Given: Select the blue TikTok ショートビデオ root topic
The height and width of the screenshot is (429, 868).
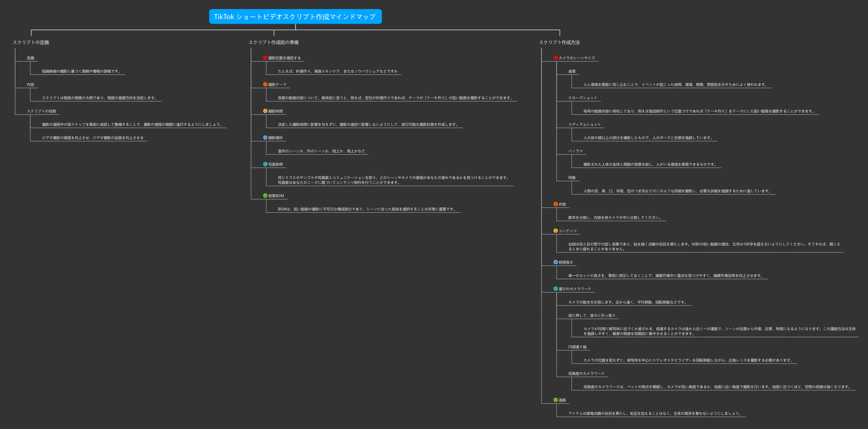Looking at the screenshot, I should 295,17.
